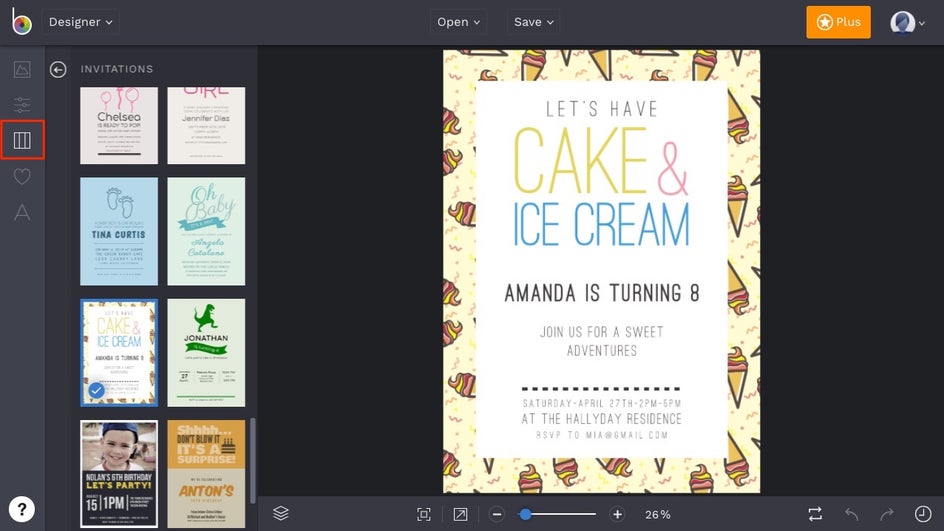Select the Chelsea Ready to Pop template
The width and height of the screenshot is (944, 531).
coord(119,125)
